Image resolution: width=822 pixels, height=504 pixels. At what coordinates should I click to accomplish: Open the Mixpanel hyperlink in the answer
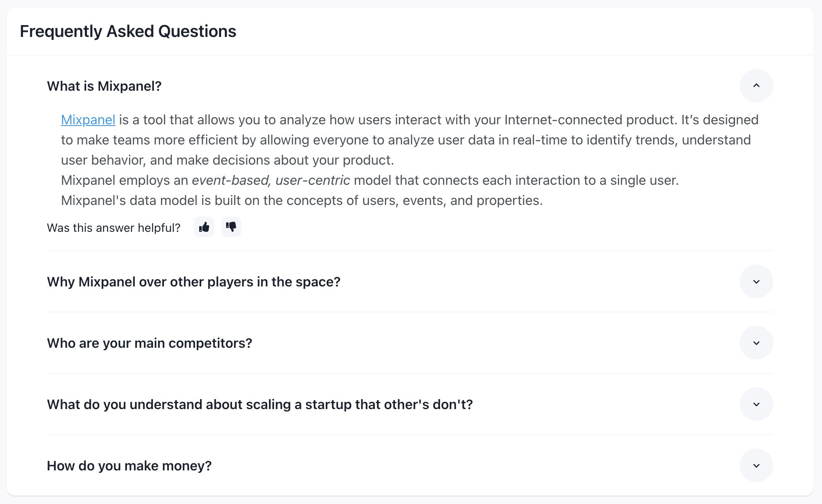(x=88, y=120)
